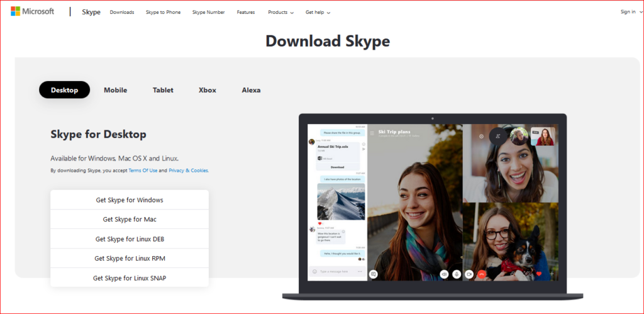Click the Ski Trip plans call title
Viewport: 644px width, 314px height.
pos(395,132)
